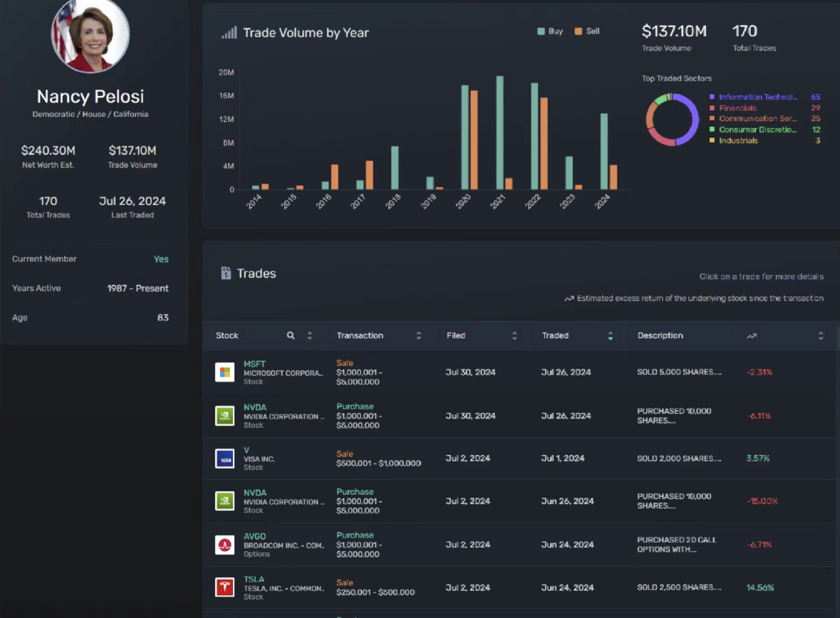Viewport: 840px width, 618px height.
Task: Click the search icon in Stock column header
Action: pyautogui.click(x=291, y=335)
